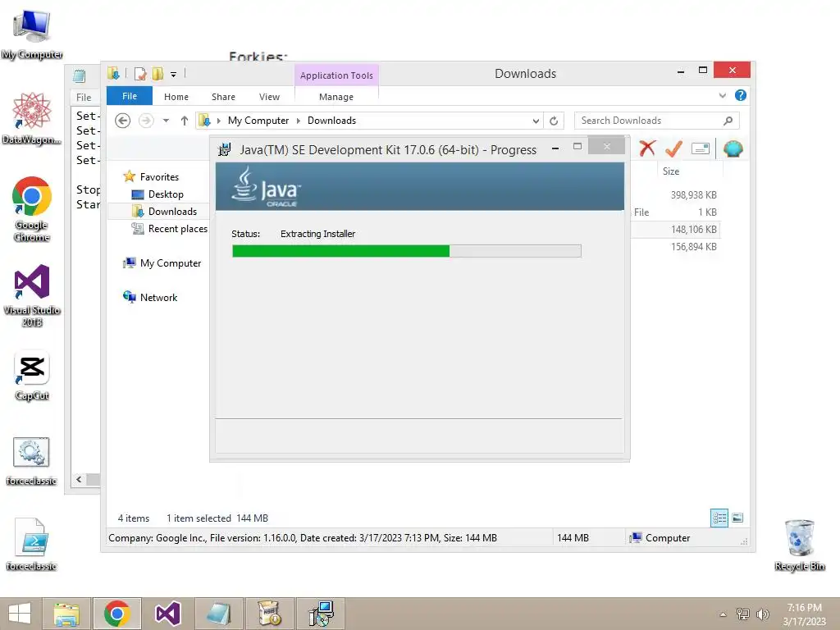Screen dimensions: 840x630
Task: Click breadcrumb arrow after My Computer
Action: 299,121
